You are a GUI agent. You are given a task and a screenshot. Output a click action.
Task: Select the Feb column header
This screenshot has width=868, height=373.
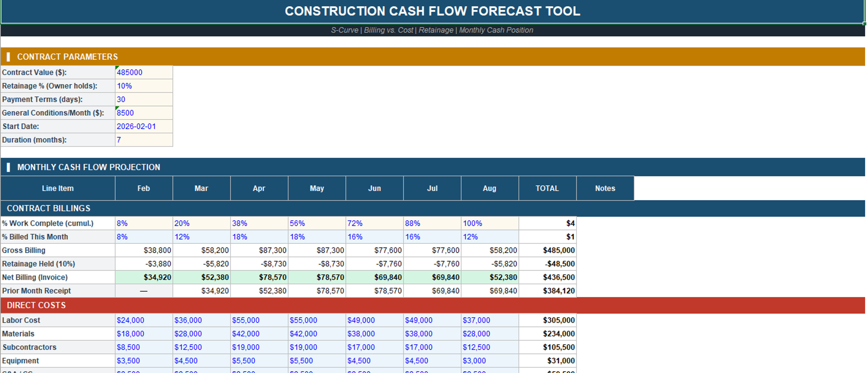pyautogui.click(x=144, y=188)
